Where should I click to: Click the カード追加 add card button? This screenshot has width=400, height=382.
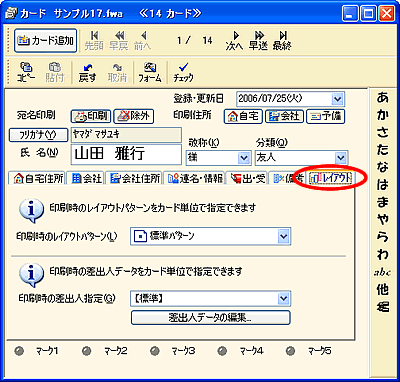click(x=45, y=41)
